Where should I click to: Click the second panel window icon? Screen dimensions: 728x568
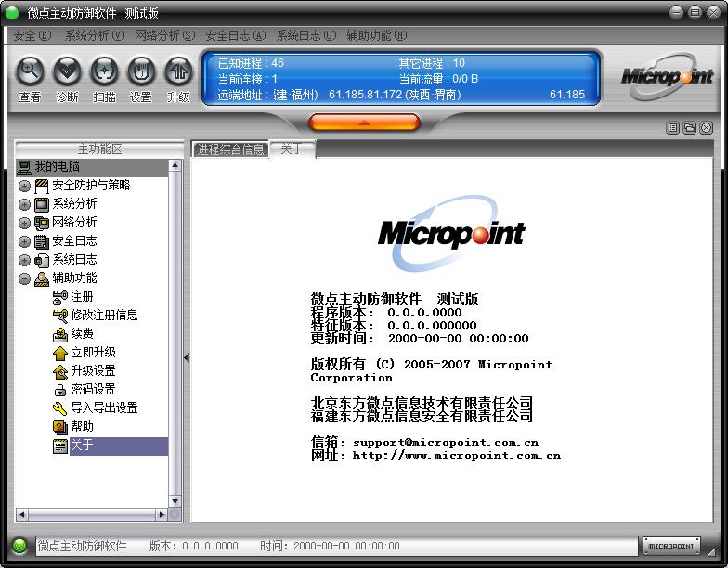pos(689,128)
